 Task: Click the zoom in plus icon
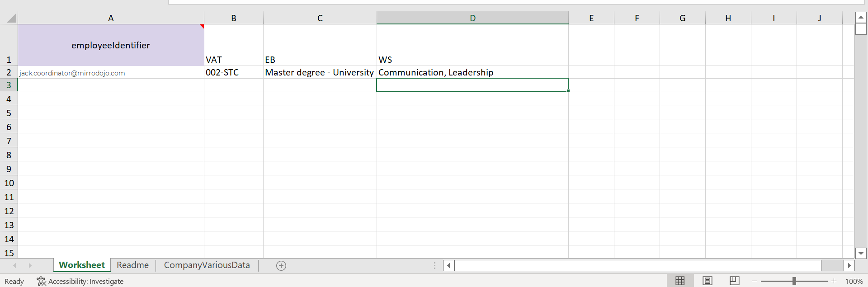(x=834, y=281)
